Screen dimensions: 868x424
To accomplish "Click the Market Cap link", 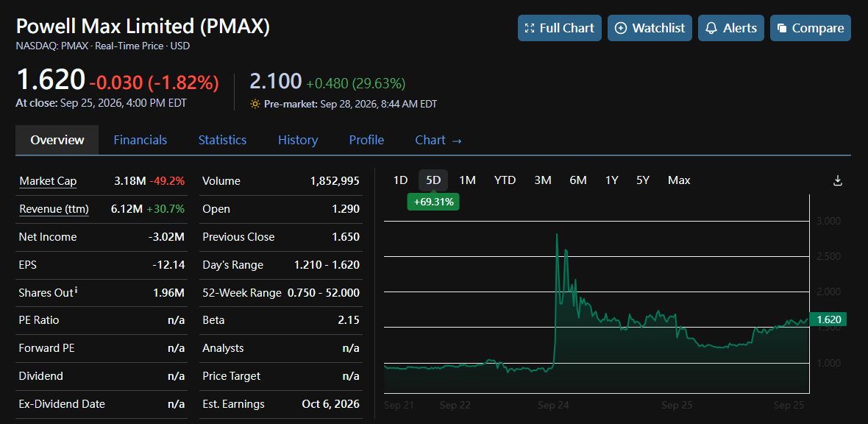I will [48, 181].
